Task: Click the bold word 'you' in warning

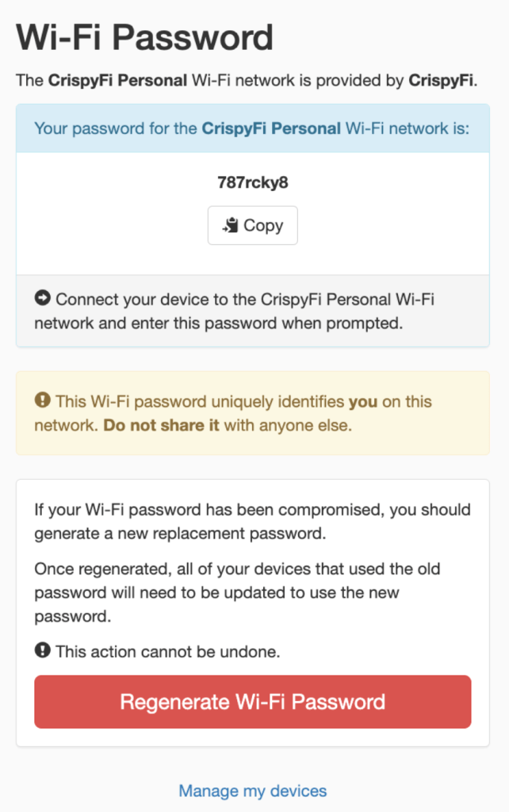Action: (x=363, y=402)
